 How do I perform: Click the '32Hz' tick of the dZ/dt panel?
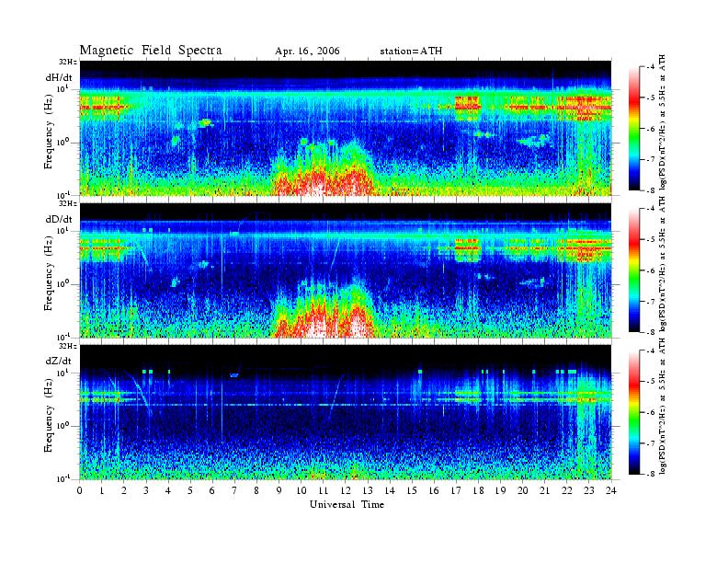[68, 346]
